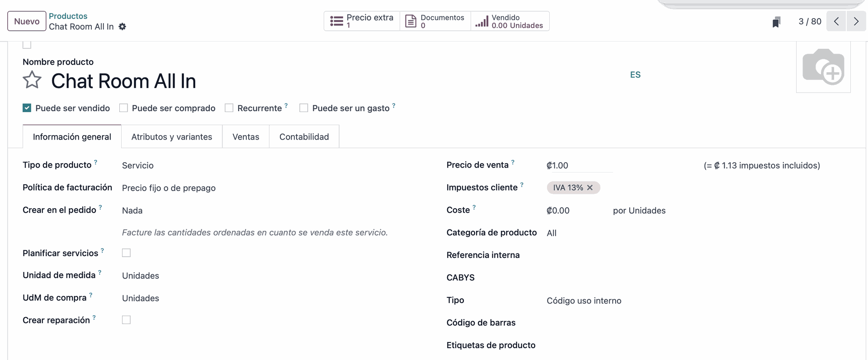Switch to the Atributos y variantes tab
868x360 pixels.
[172, 137]
